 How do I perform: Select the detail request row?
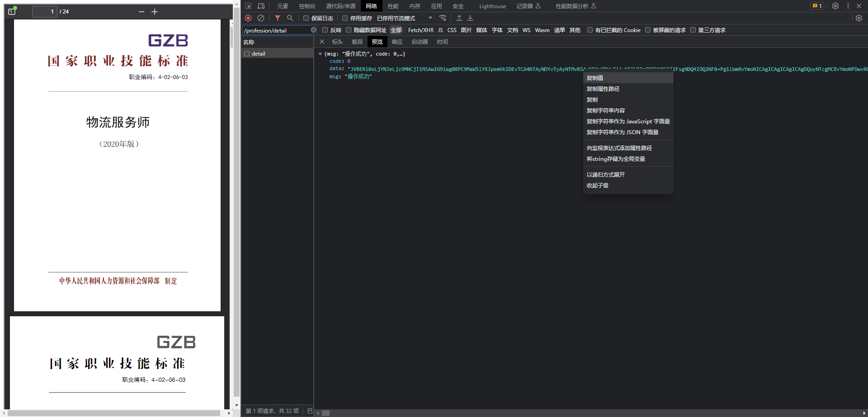(277, 54)
